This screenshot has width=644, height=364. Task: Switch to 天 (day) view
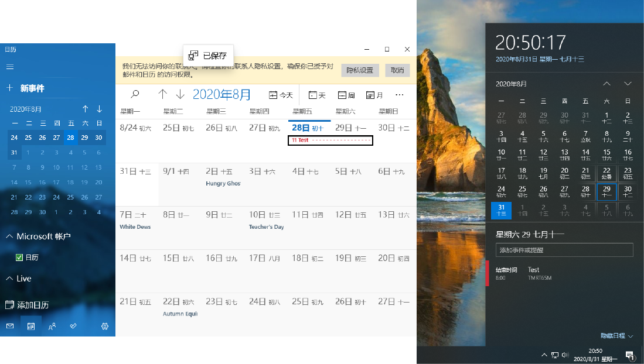tap(317, 95)
